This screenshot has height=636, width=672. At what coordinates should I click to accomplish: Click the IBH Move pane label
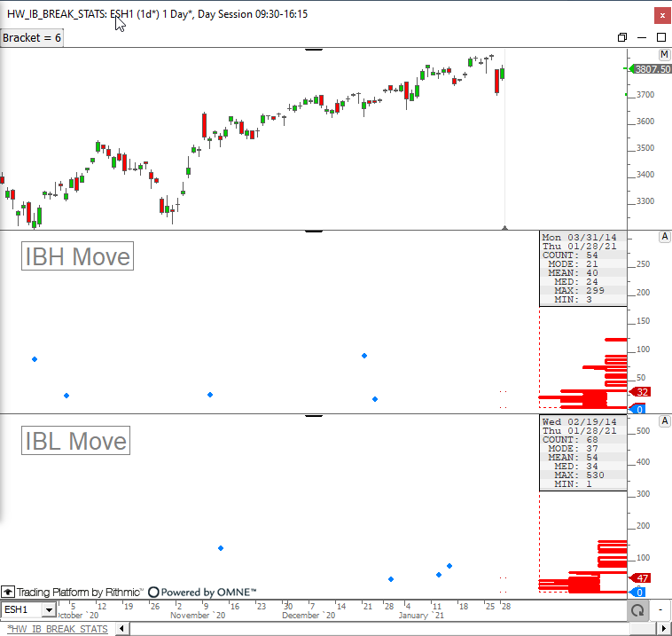point(77,256)
